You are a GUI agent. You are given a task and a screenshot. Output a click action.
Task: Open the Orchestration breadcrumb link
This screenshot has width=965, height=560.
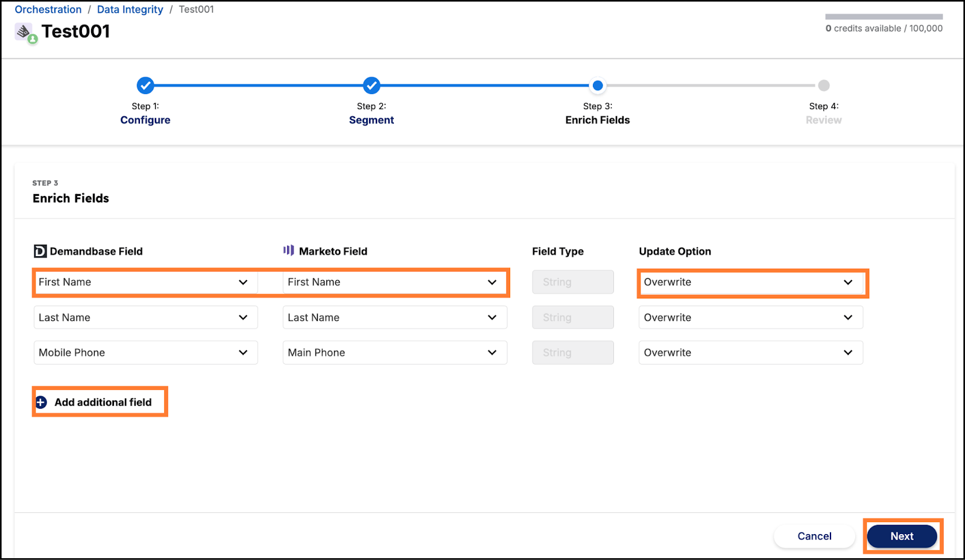tap(48, 10)
